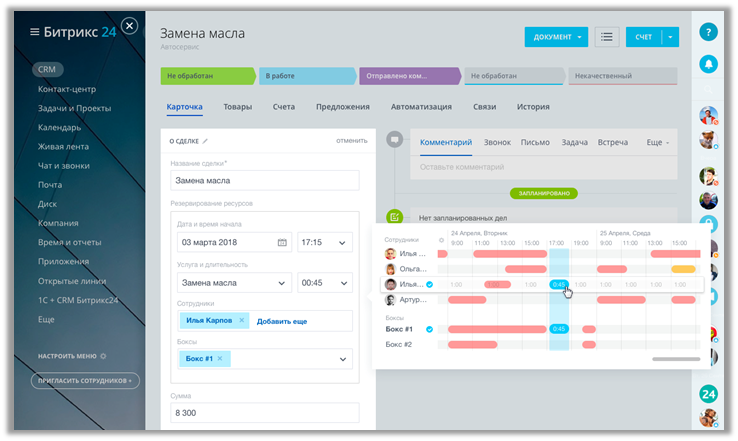
Task: Expand the ДОКУМЕНТ dropdown button
Action: coord(556,37)
